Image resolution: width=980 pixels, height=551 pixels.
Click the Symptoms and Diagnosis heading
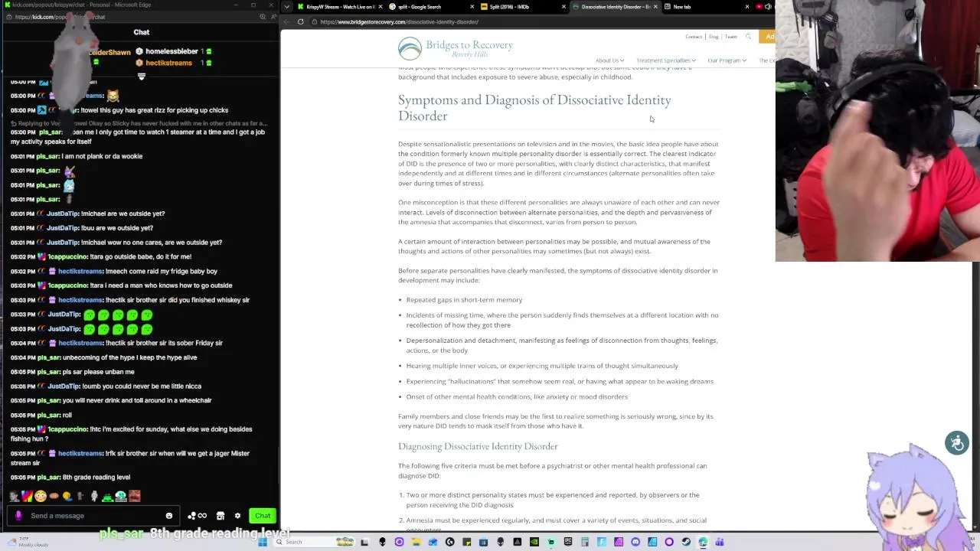pos(534,107)
